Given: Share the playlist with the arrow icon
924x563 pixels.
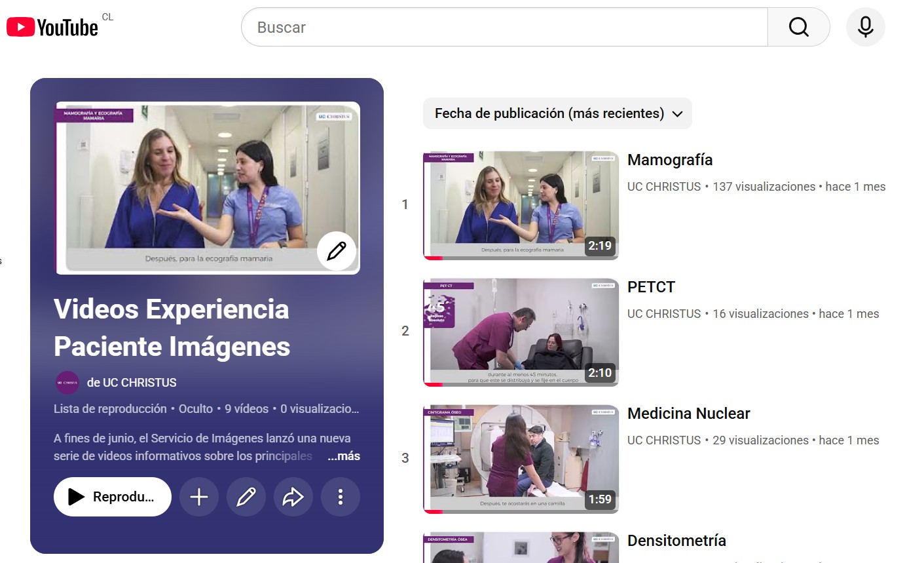Looking at the screenshot, I should (x=293, y=497).
